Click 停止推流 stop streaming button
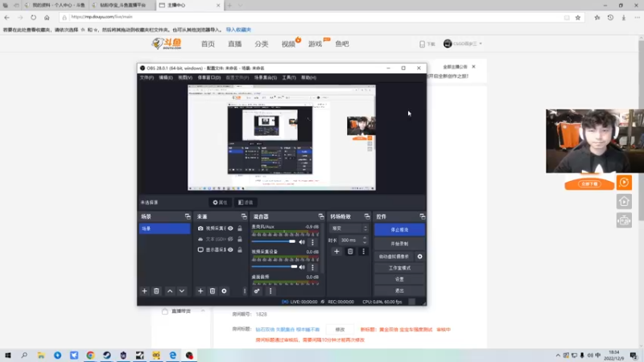 [399, 230]
